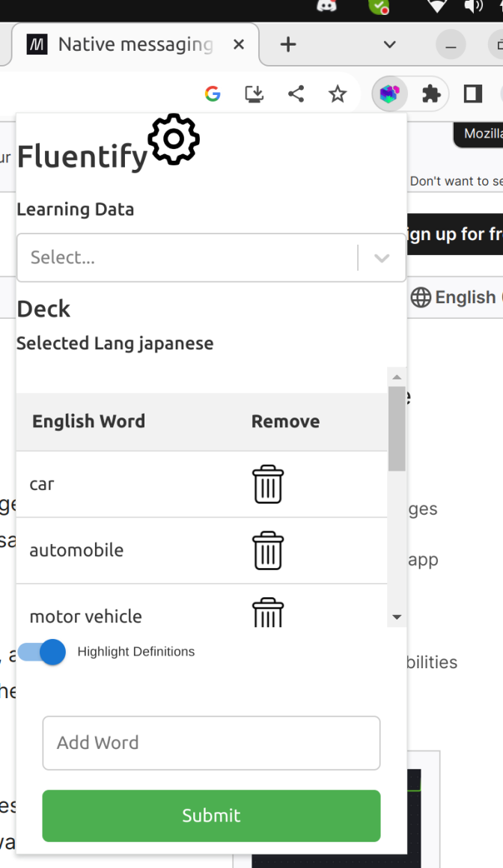The height and width of the screenshot is (868, 503).
Task: Click the install app icon in address bar
Action: (x=254, y=94)
